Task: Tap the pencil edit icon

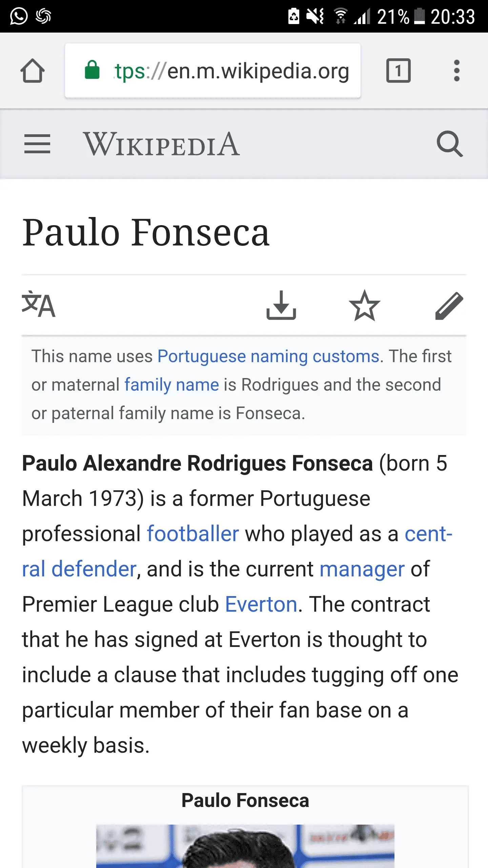Action: click(449, 305)
